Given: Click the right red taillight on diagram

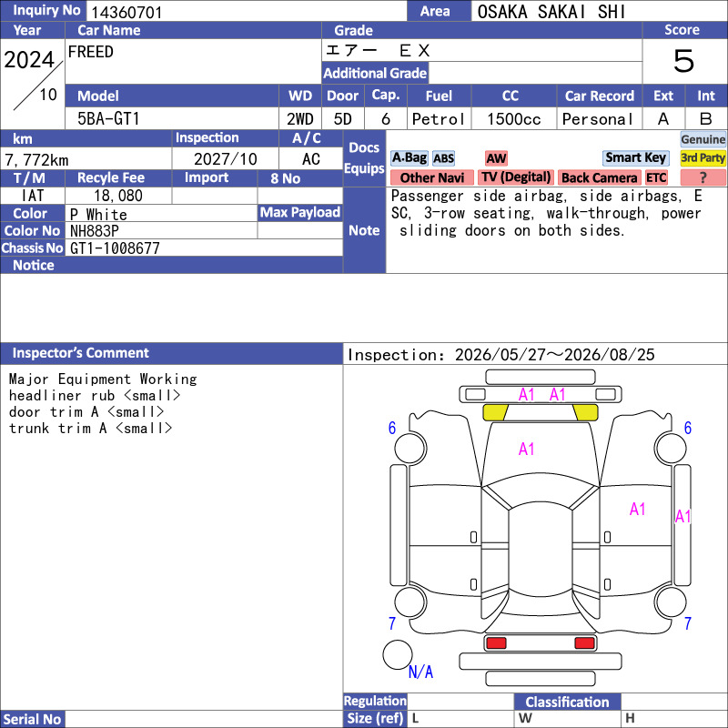Looking at the screenshot, I should coord(584,643).
